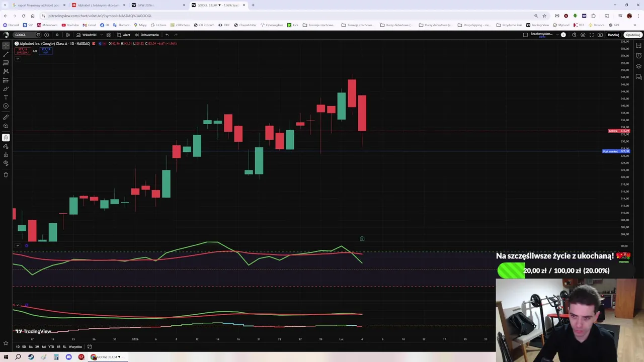
Task: Open the chart settings hexagon icon
Action: [x=583, y=35]
